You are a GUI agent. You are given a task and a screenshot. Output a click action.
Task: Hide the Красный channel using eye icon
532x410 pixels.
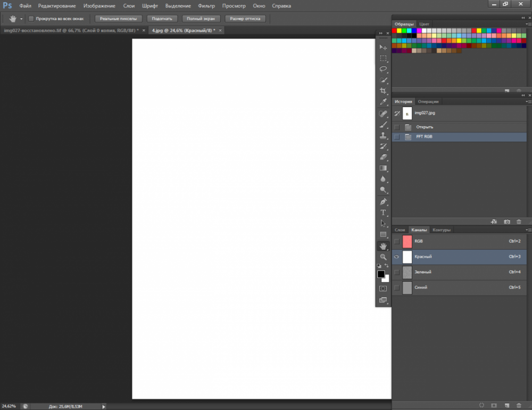[x=396, y=257]
